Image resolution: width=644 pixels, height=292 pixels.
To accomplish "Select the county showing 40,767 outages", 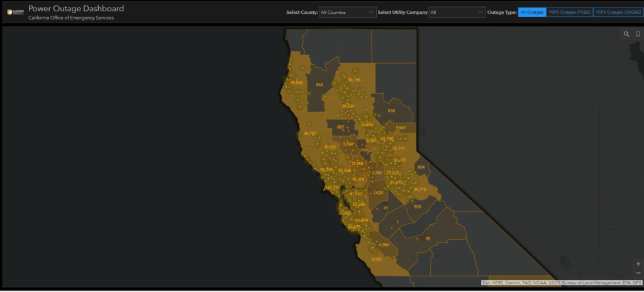I will pos(309,133).
